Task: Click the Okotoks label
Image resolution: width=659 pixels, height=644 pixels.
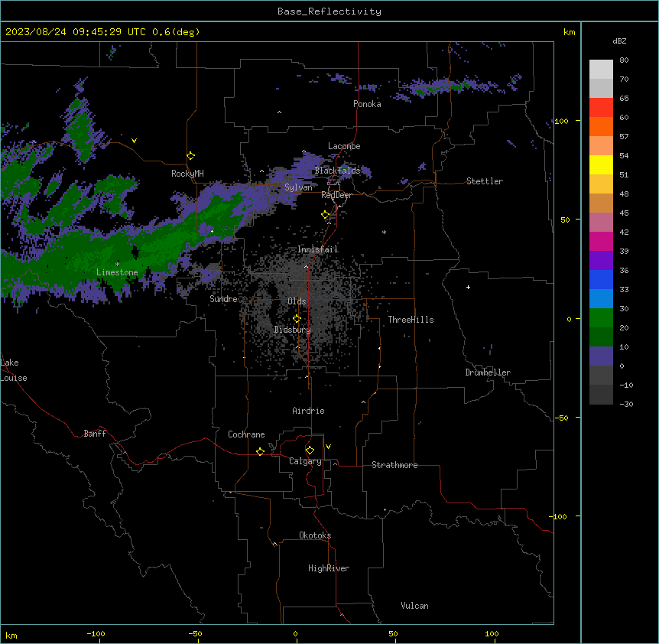Action: [x=315, y=535]
